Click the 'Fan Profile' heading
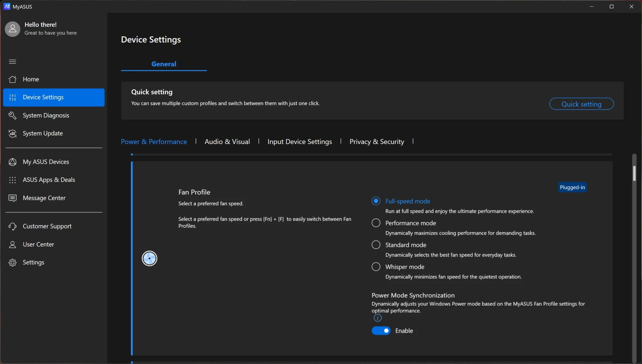 tap(194, 192)
